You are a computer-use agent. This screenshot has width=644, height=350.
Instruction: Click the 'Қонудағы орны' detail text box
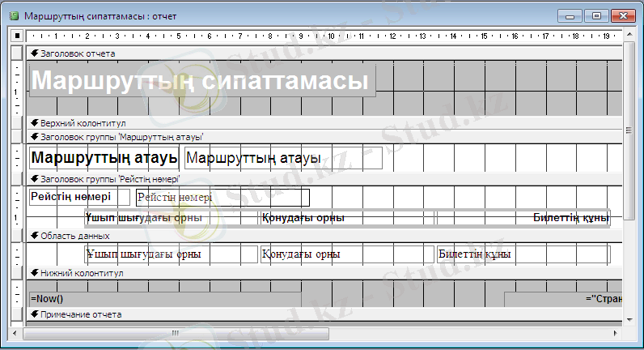(347, 254)
